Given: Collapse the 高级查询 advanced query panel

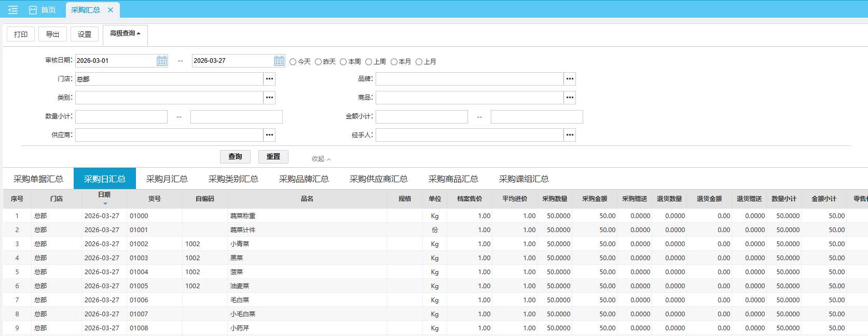Looking at the screenshot, I should pyautogui.click(x=125, y=33).
